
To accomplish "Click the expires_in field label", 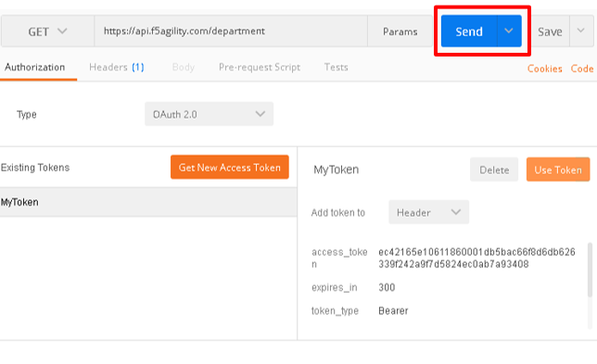I will 335,287.
